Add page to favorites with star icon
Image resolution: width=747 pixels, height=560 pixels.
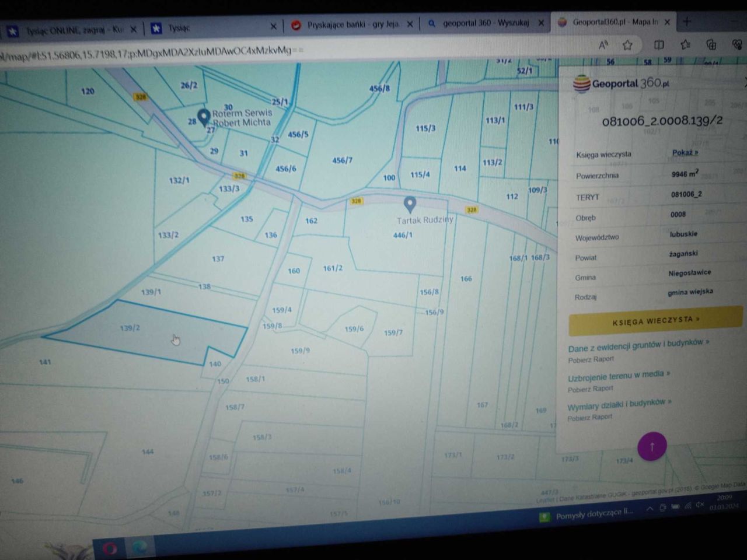627,45
